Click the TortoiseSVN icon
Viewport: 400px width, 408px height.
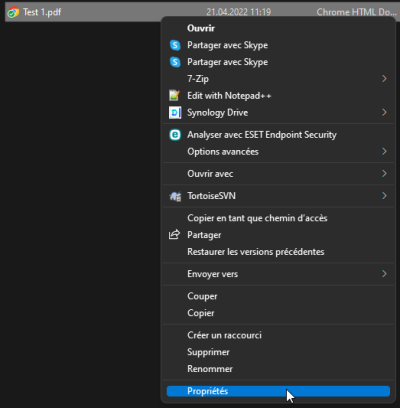pos(175,196)
